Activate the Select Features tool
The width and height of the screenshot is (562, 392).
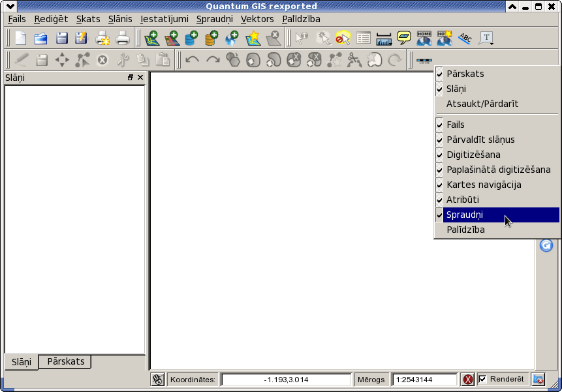[323, 38]
